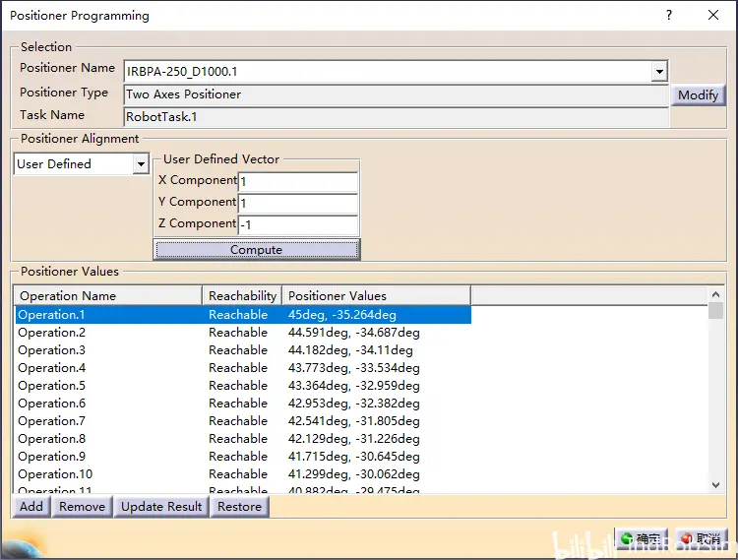
Task: Click Reachable cell in Operation.5 row
Action: [x=238, y=386]
